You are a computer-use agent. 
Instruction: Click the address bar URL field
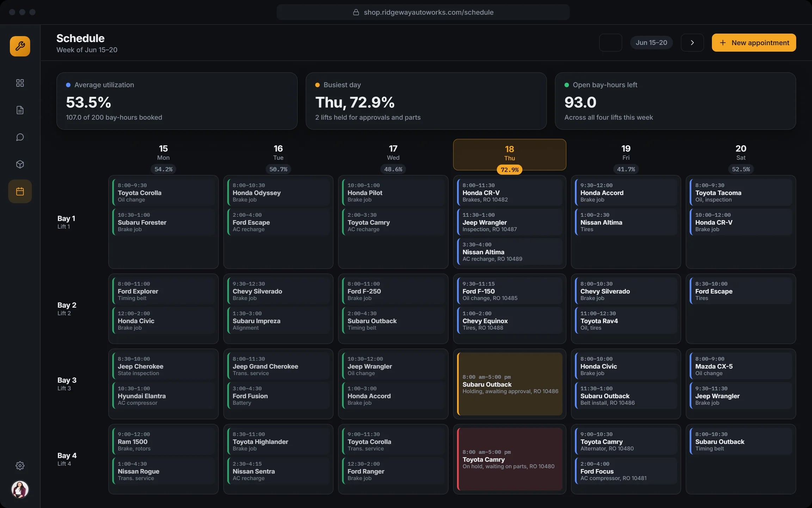[423, 12]
